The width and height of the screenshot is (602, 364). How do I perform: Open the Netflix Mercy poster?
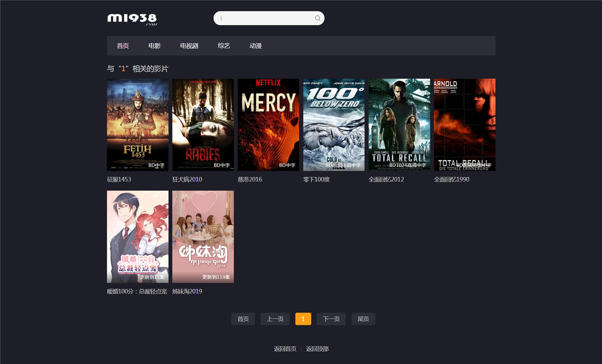pyautogui.click(x=268, y=125)
